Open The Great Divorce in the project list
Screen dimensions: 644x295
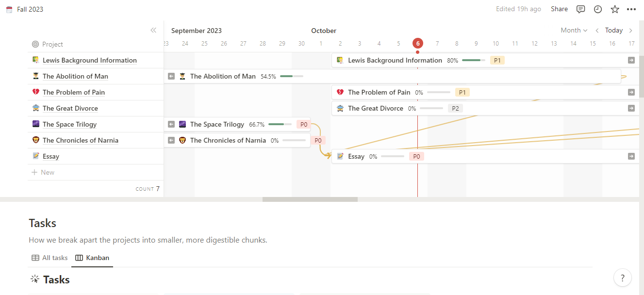pos(70,108)
